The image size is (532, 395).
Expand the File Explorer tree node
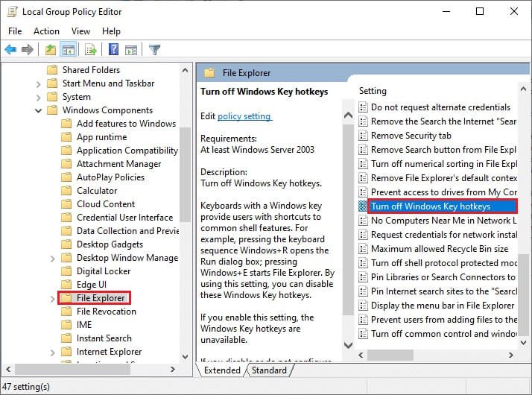pyautogui.click(x=53, y=299)
